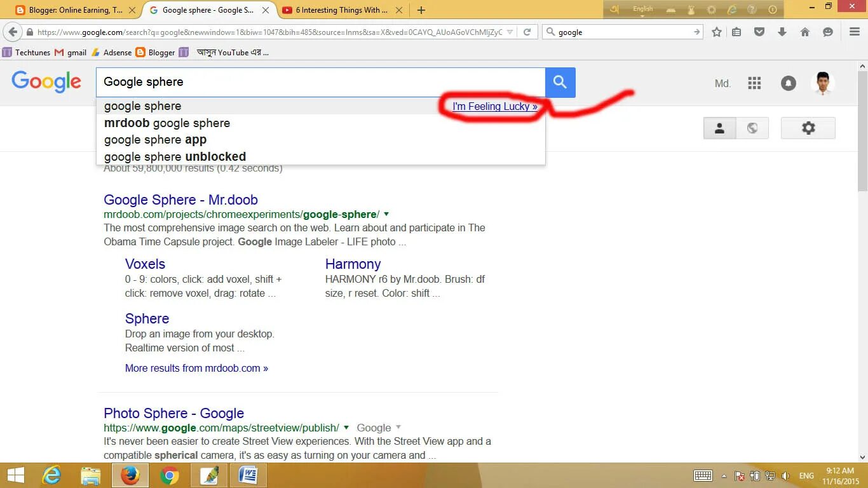Save page to Pocket
This screenshot has width=868, height=488.
(x=759, y=32)
